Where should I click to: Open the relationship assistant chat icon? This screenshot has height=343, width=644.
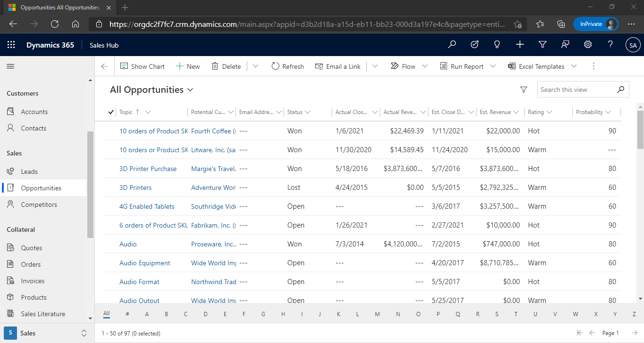point(565,44)
